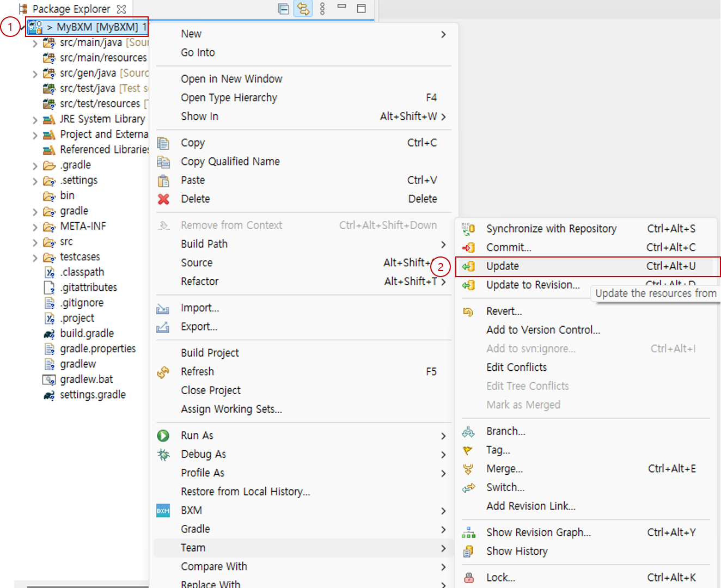
Task: Click the red Delete X icon
Action: [163, 199]
